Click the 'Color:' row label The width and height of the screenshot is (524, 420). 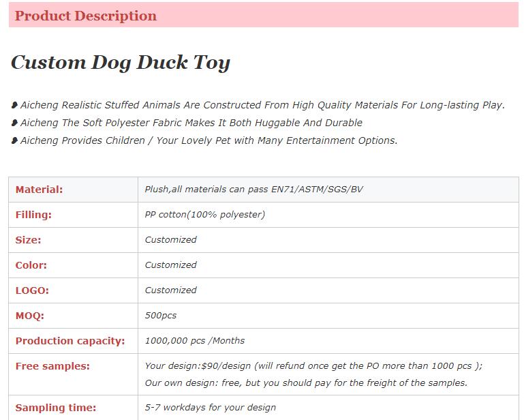(31, 265)
